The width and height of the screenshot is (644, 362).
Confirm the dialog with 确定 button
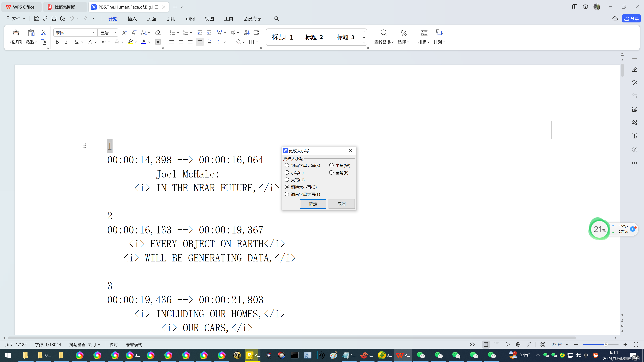click(313, 204)
